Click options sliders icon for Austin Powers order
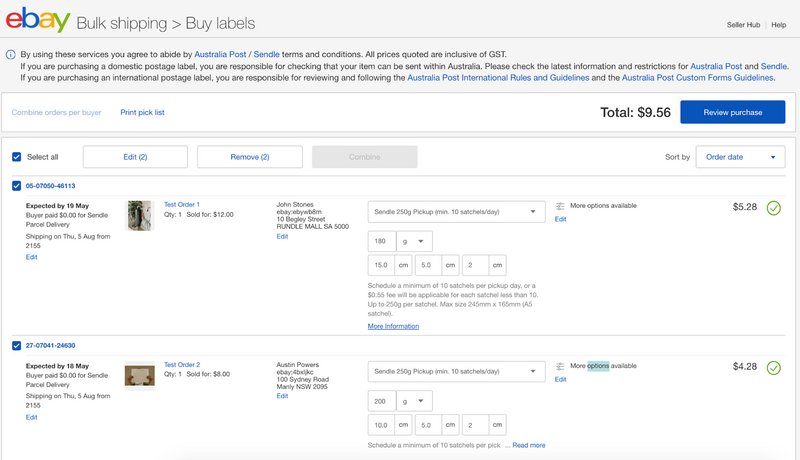Viewport: 800px width, 460px height. (560, 366)
